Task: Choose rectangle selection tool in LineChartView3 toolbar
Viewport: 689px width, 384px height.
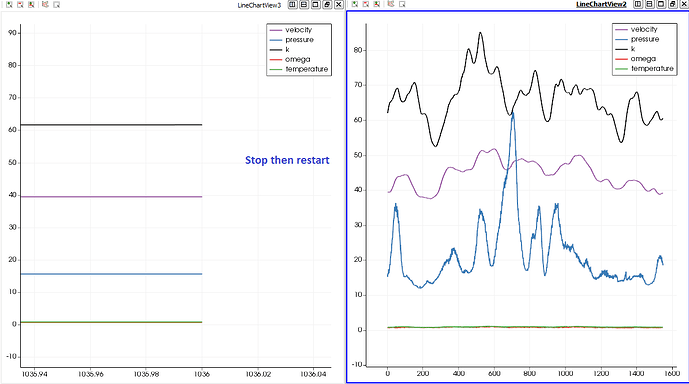Action: [56, 4]
